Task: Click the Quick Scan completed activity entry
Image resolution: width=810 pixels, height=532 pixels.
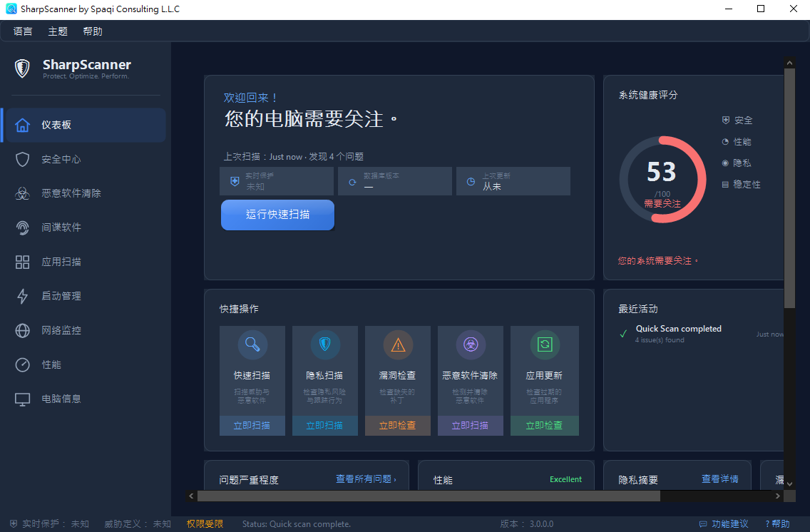Action: 701,334
